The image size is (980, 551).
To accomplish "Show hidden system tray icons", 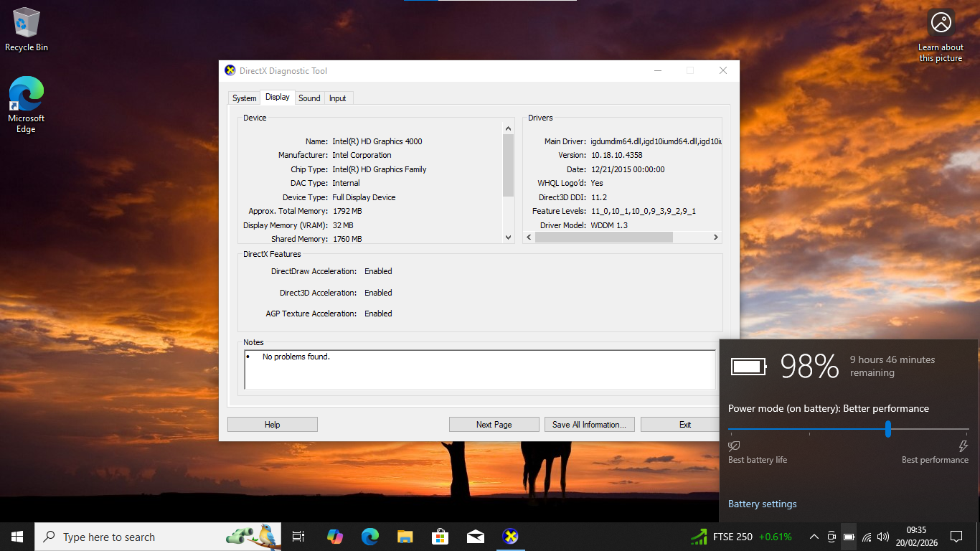I will click(x=814, y=536).
